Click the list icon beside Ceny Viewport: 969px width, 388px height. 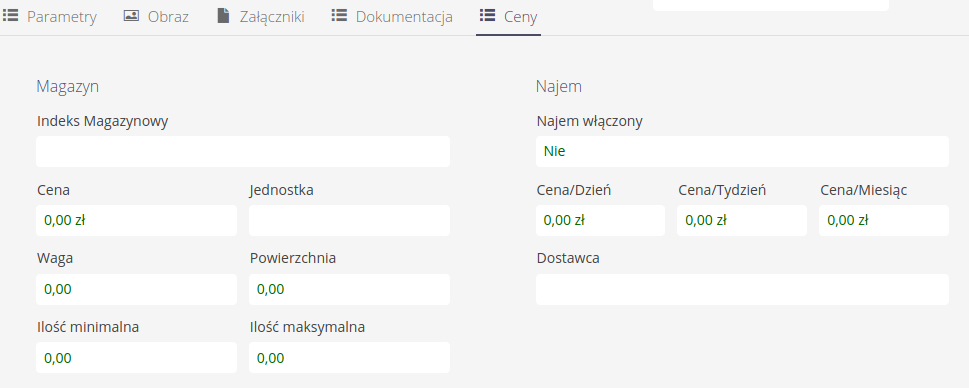coord(487,15)
